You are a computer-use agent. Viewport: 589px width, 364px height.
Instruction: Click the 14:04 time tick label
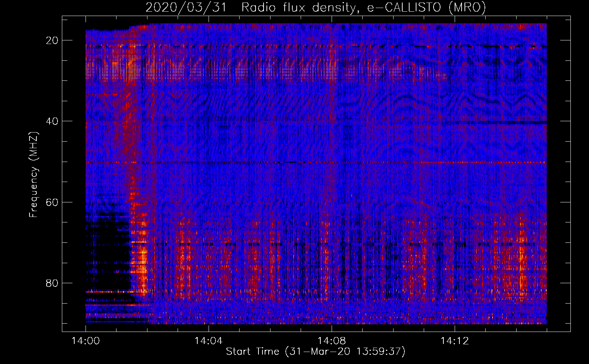[x=208, y=341]
